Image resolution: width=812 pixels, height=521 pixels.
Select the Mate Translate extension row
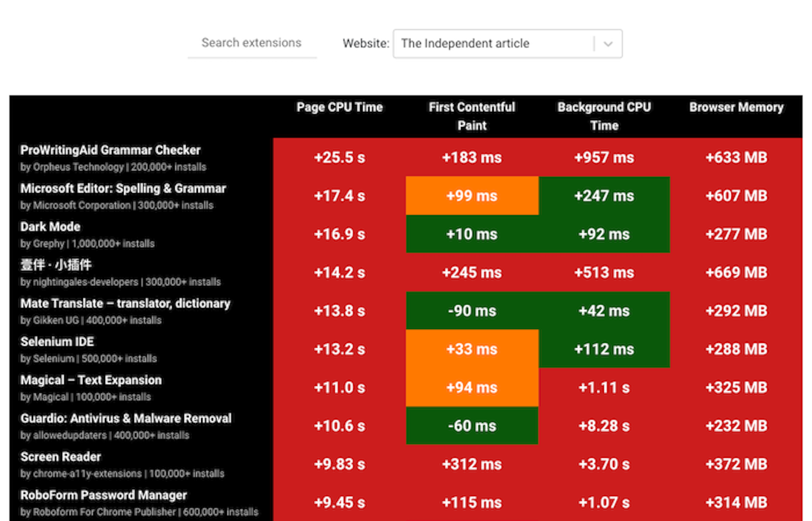pos(125,303)
